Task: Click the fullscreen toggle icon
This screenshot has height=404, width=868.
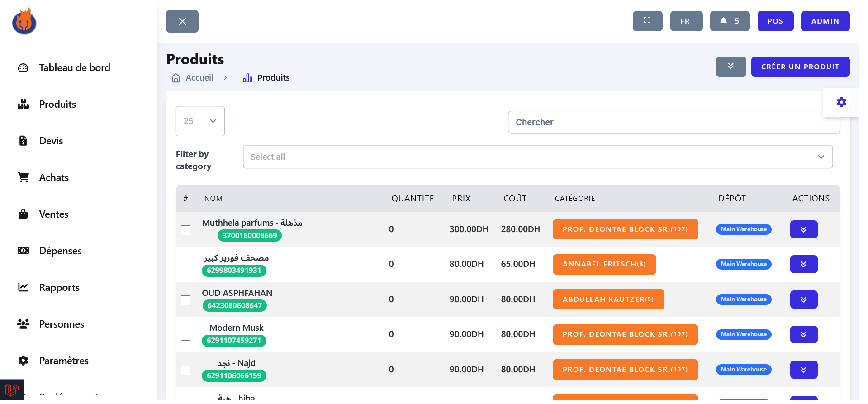Action: pyautogui.click(x=647, y=21)
